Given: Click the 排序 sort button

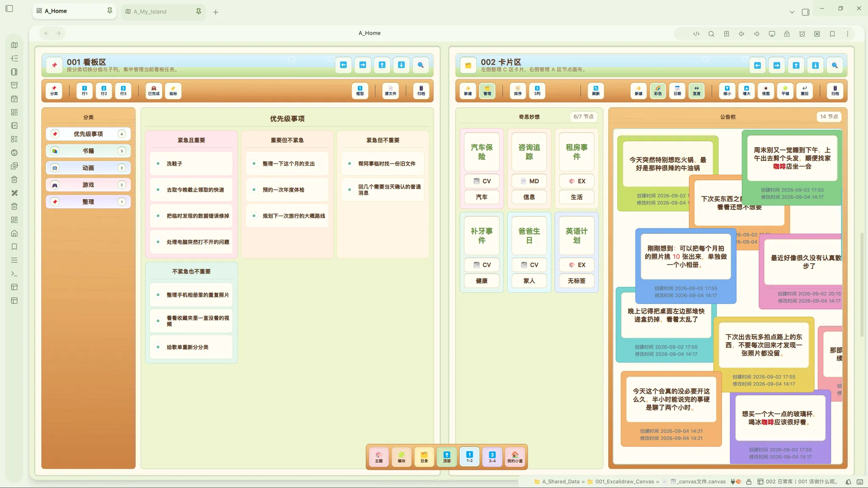Looking at the screenshot, I should [x=518, y=91].
